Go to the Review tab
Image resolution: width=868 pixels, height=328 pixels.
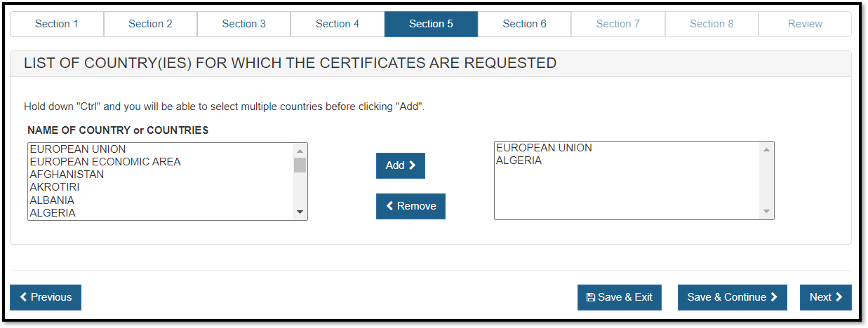click(x=805, y=24)
